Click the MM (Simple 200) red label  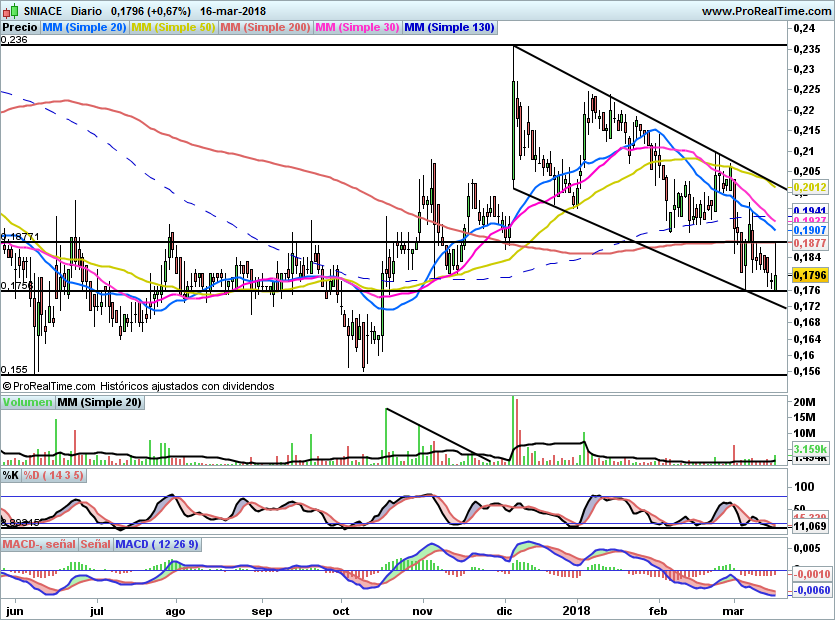[x=265, y=27]
